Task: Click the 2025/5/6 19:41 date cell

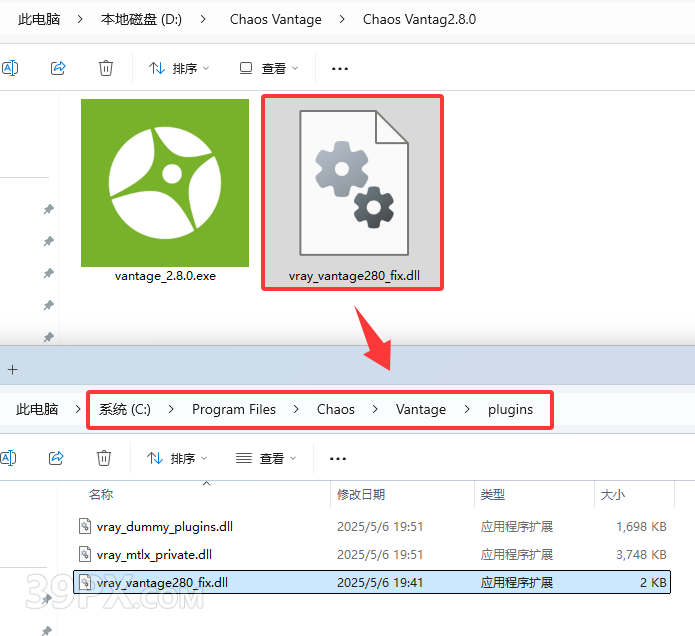Action: pos(380,582)
